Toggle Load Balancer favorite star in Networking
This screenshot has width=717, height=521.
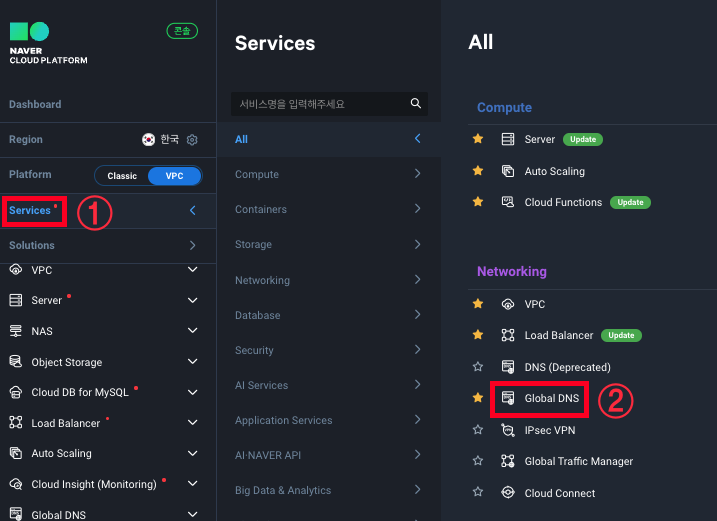tap(478, 335)
